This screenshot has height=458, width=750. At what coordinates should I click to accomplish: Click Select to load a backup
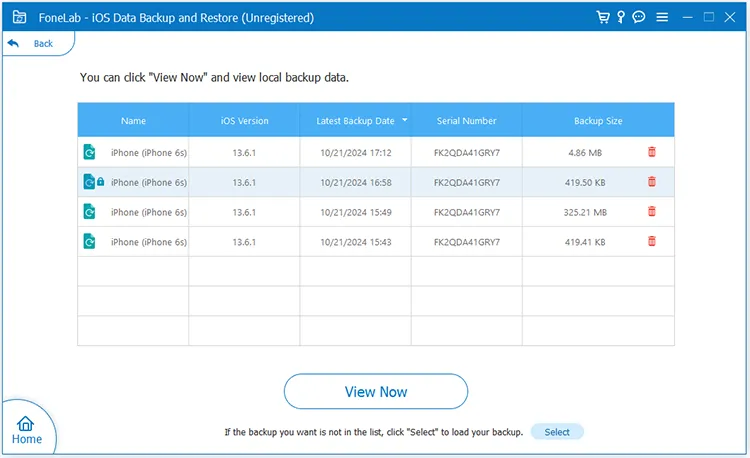point(557,432)
